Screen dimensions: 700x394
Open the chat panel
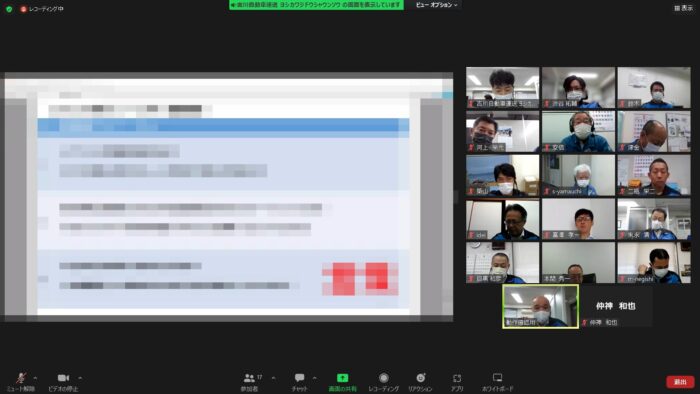pyautogui.click(x=300, y=382)
